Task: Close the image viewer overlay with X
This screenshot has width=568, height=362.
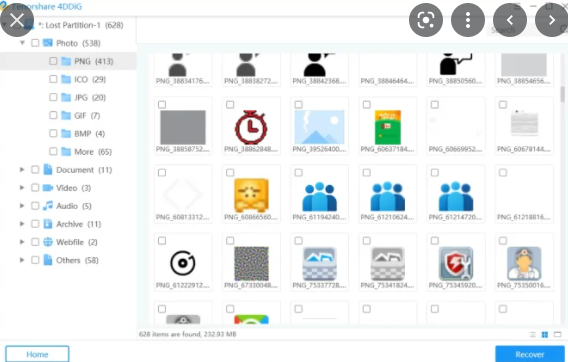Action: coord(17,20)
